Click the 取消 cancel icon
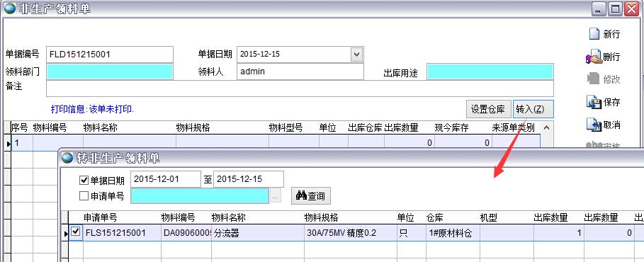This screenshot has height=262, width=644. coord(594,125)
